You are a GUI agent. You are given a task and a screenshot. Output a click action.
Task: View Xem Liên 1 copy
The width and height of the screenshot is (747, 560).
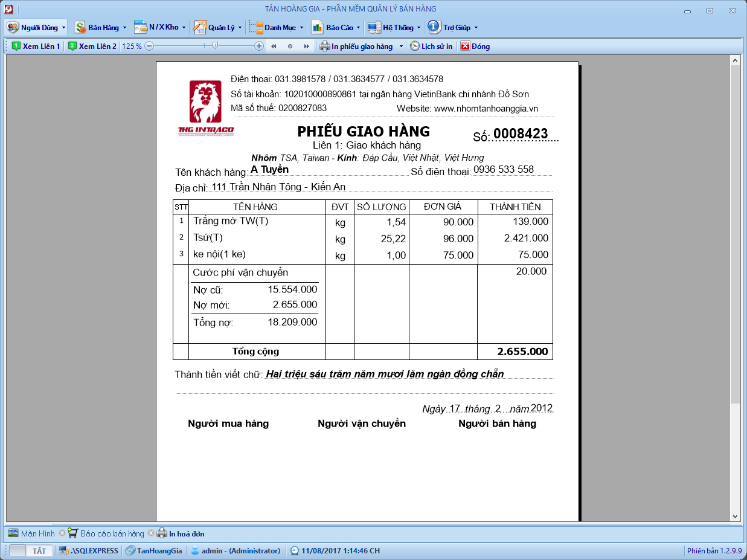tap(36, 47)
